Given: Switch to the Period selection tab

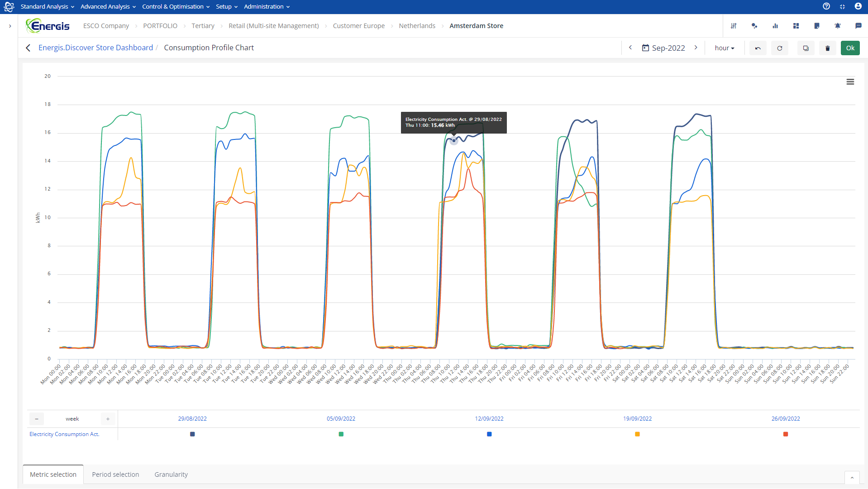Looking at the screenshot, I should tap(115, 474).
